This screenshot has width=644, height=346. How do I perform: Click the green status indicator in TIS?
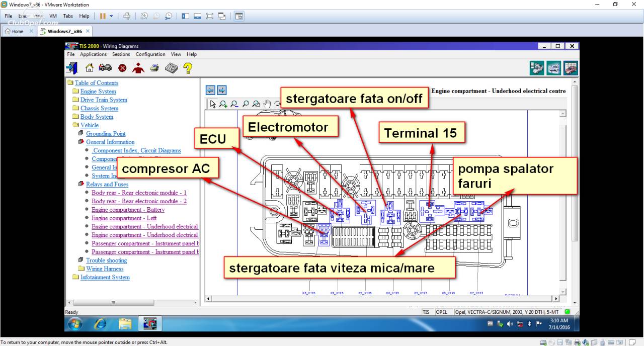[x=568, y=312]
